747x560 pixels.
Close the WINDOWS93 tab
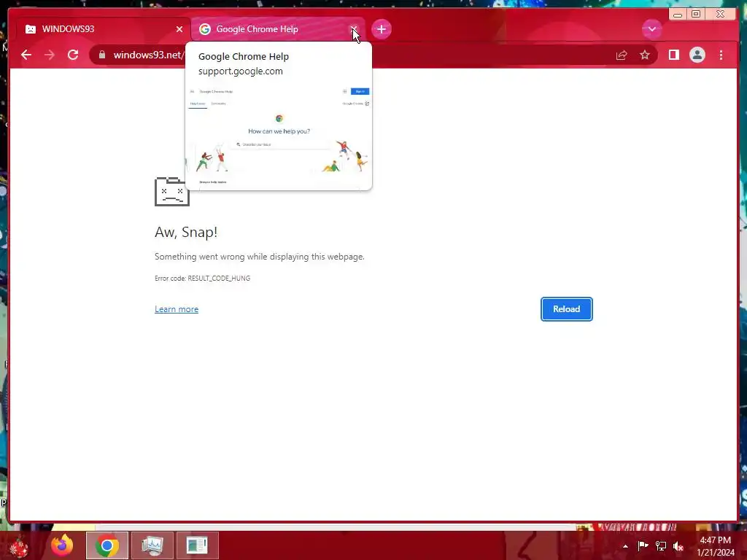tap(179, 29)
